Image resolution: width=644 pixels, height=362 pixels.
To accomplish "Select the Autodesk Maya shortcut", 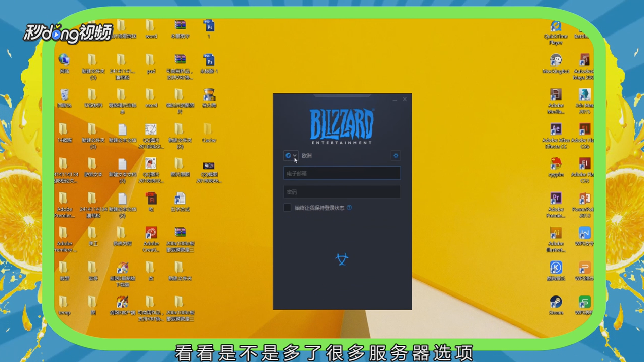I will tap(584, 67).
